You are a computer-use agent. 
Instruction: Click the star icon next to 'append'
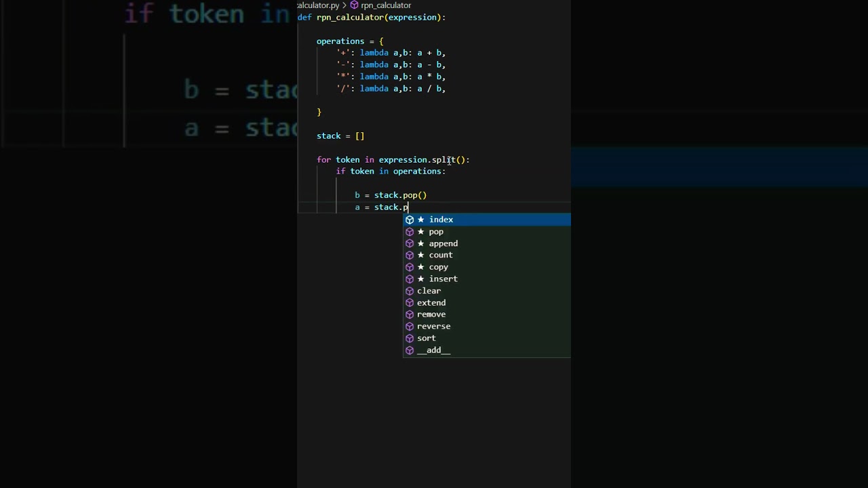click(x=421, y=243)
